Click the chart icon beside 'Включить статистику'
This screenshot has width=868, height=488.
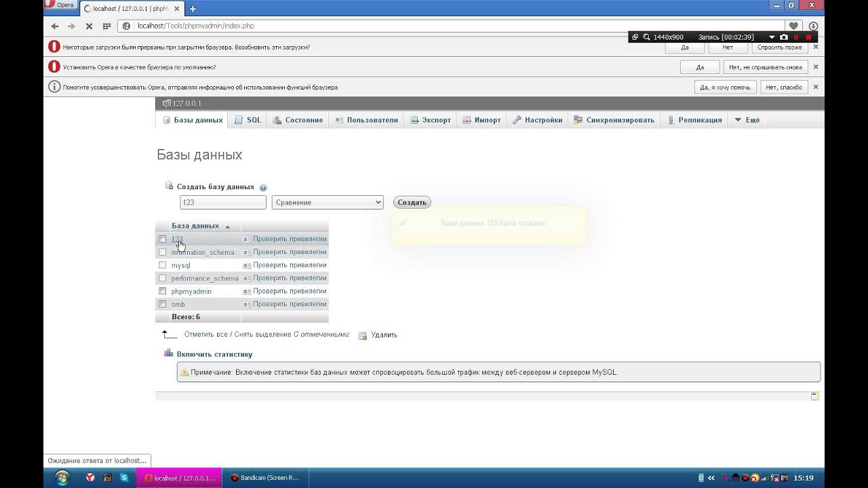click(169, 353)
